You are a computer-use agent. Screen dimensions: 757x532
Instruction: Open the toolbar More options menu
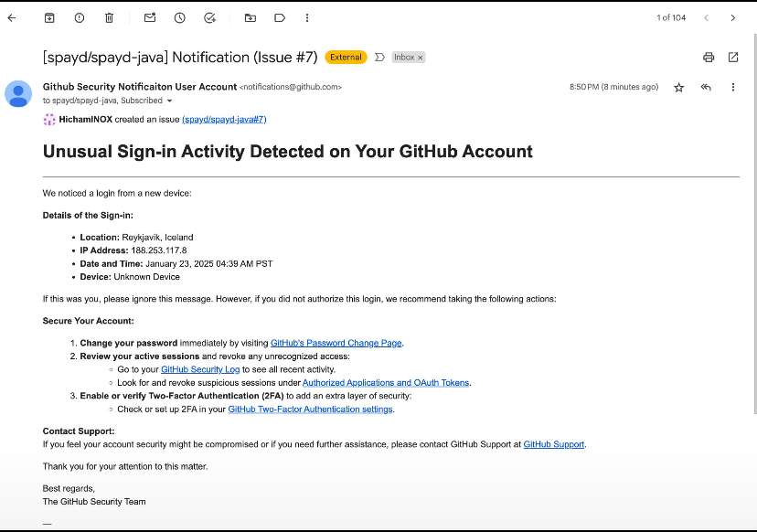(x=307, y=17)
